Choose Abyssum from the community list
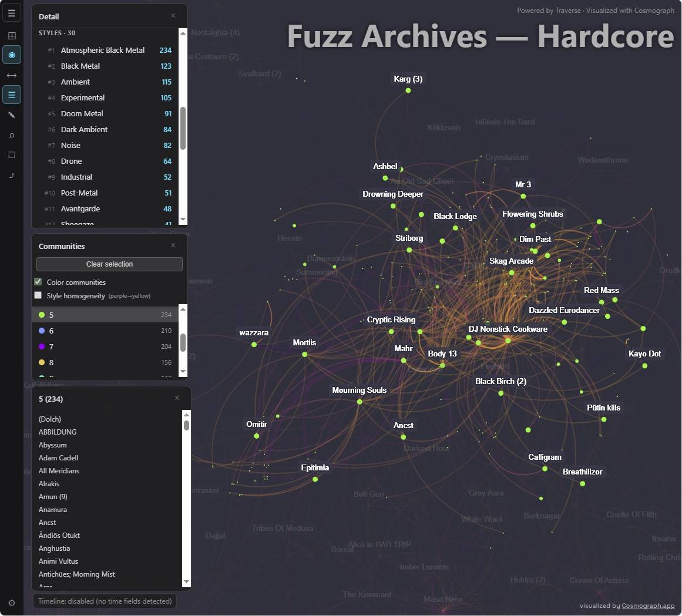 click(52, 445)
